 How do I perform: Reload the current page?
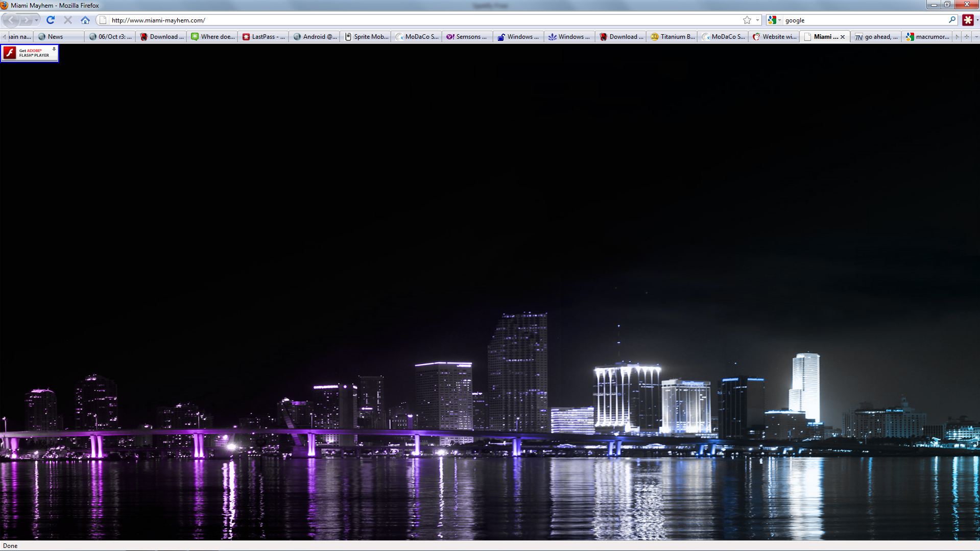pos(51,20)
